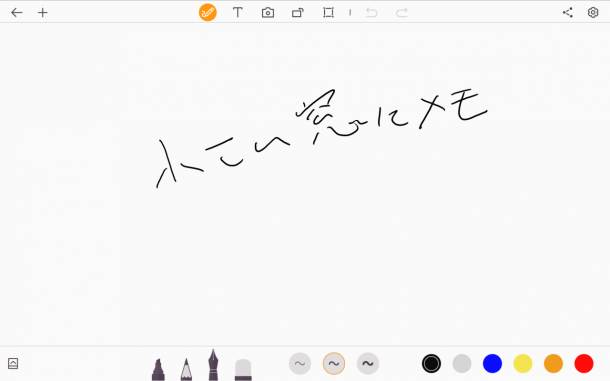Viewport: 610px width, 381px height.
Task: Choose the fountain pen
Action: coord(213,365)
